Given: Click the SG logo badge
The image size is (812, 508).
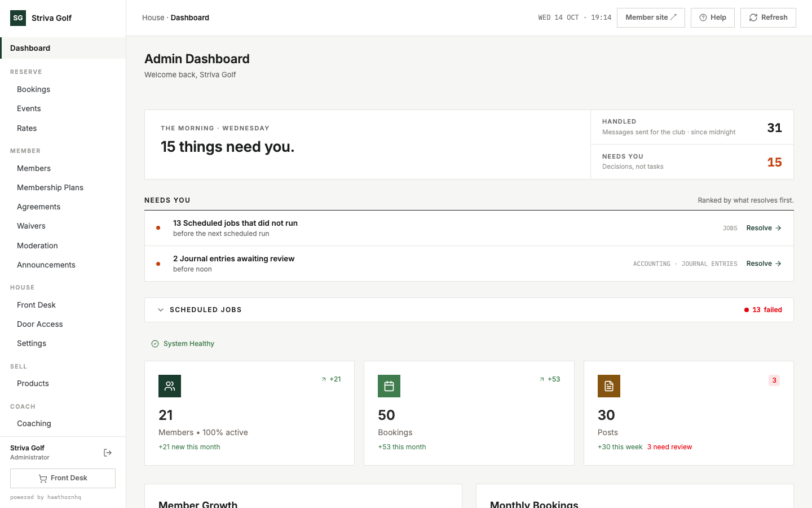Looking at the screenshot, I should point(18,18).
